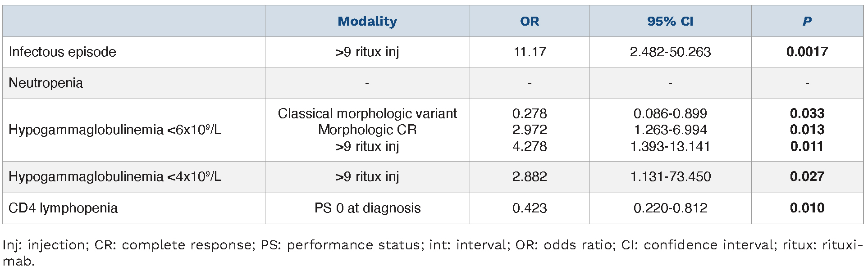This screenshot has height=275, width=868.
Task: Click the Modality column header
Action: pos(367,21)
